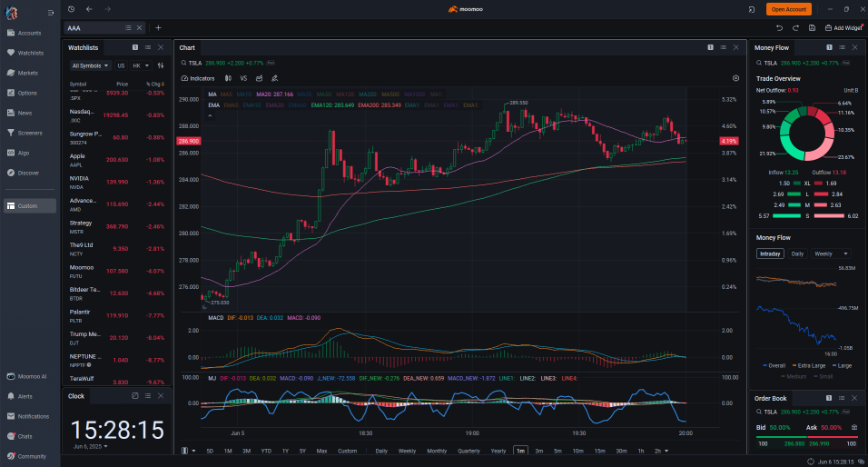
Task: Click the save layout icon
Action: 812,27
